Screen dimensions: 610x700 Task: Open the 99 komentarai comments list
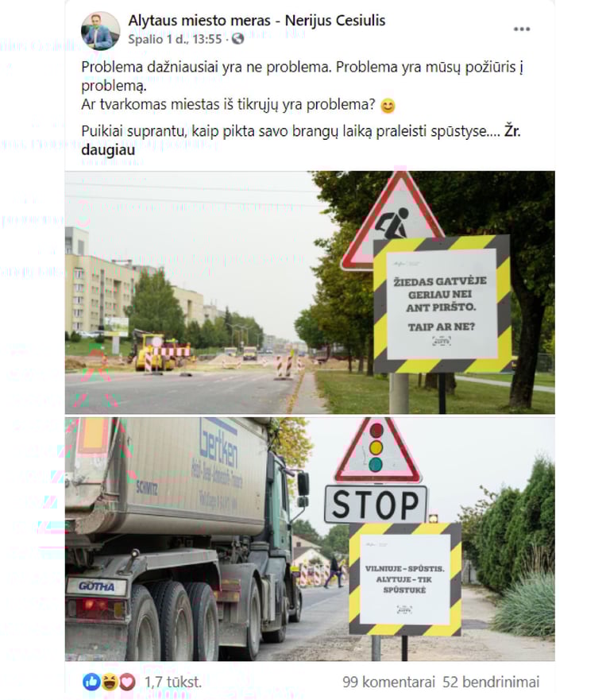388,683
